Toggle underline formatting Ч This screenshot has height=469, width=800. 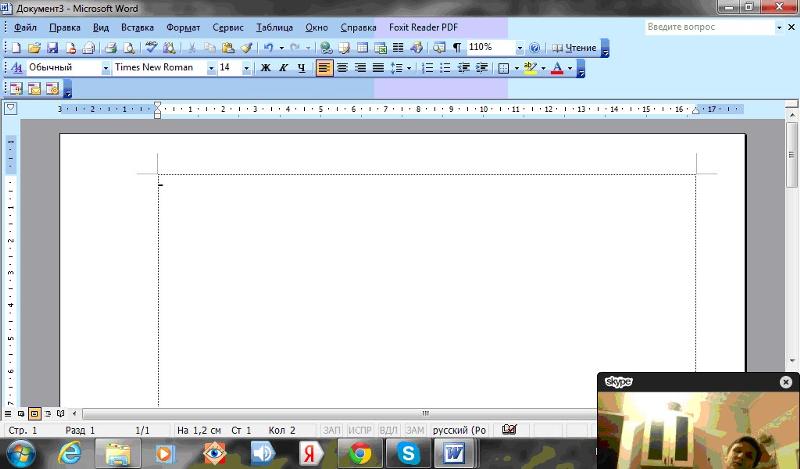click(302, 67)
